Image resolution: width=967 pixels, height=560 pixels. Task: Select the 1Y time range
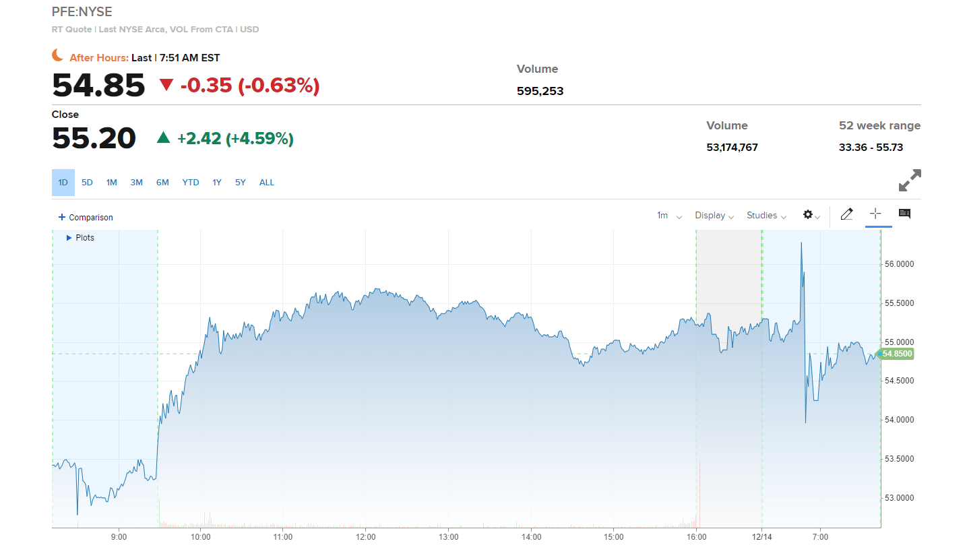pyautogui.click(x=217, y=183)
